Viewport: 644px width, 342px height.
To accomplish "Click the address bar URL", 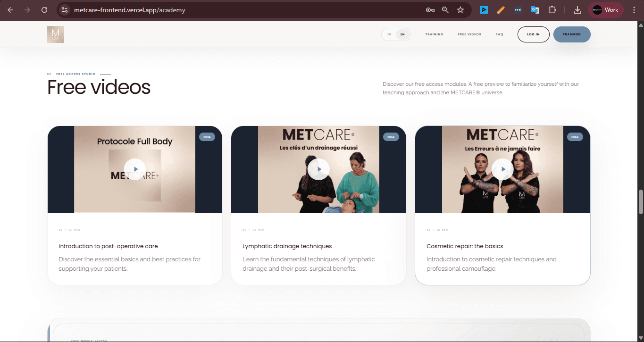I will pos(130,10).
